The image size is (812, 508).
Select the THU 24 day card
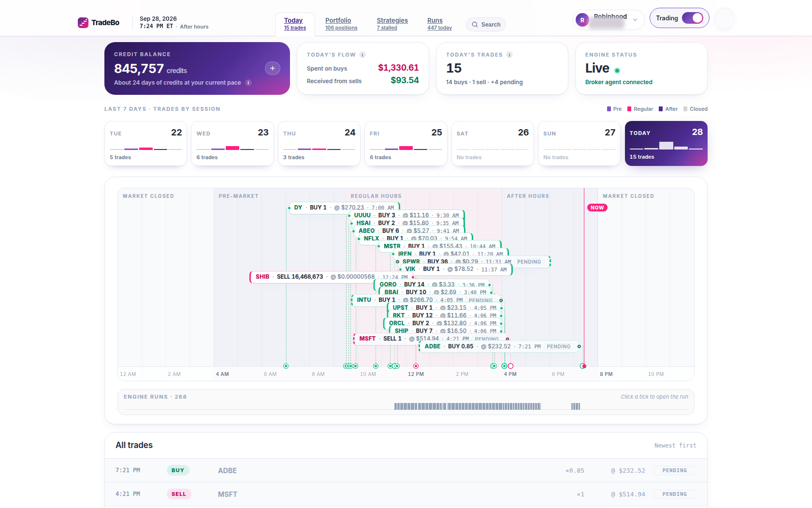319,144
